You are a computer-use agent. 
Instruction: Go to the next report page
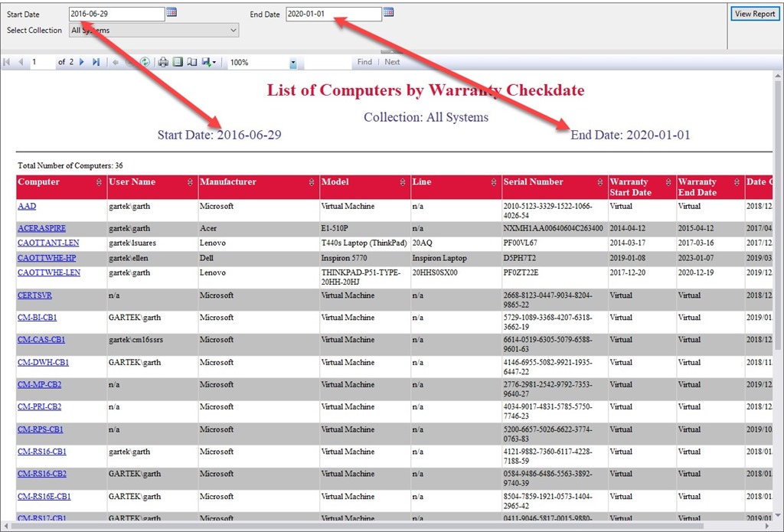[x=81, y=62]
